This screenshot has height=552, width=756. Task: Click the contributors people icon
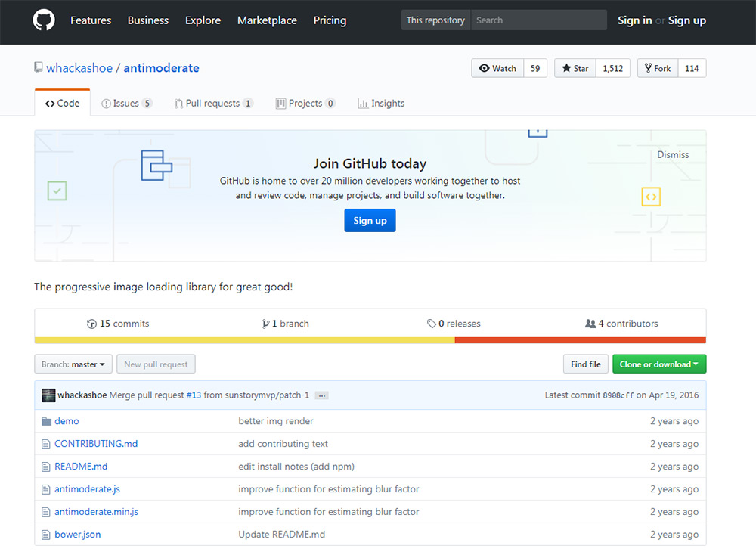(x=590, y=324)
